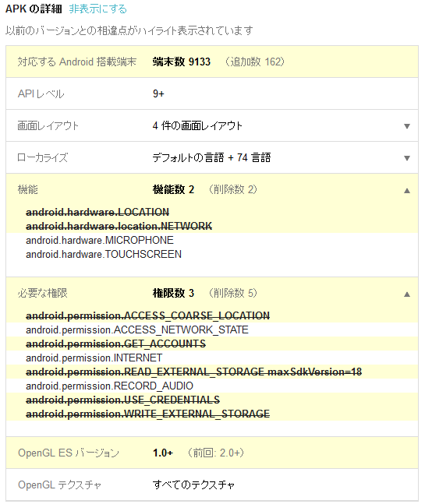The width and height of the screenshot is (425, 504).
Task: Click the APK の詳細 heading
Action: pos(34,9)
